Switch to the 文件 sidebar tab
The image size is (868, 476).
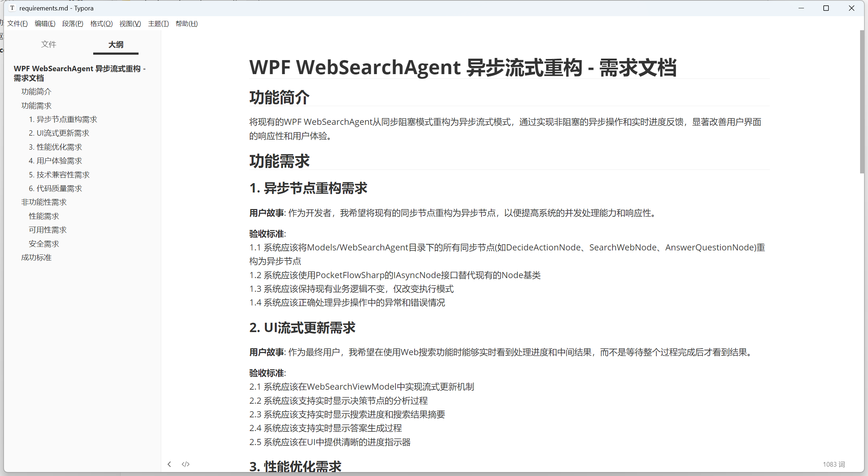pos(49,44)
